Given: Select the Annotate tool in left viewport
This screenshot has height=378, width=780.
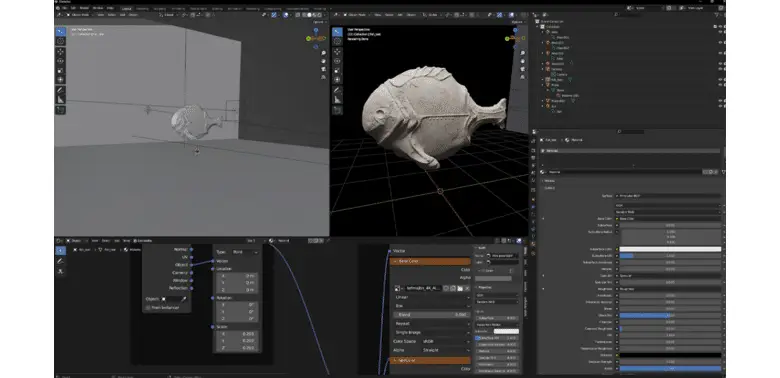Looking at the screenshot, I should (x=61, y=91).
